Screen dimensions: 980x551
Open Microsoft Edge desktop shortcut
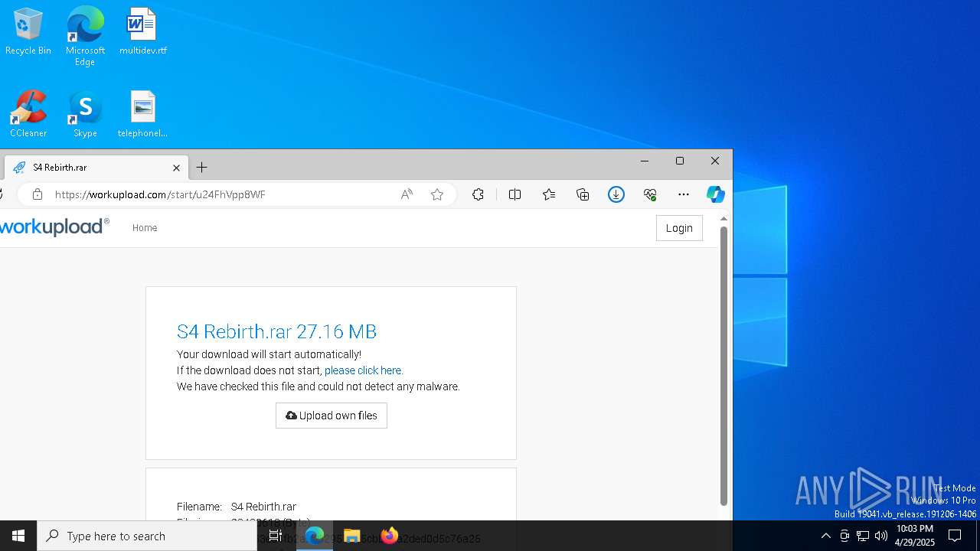(85, 36)
